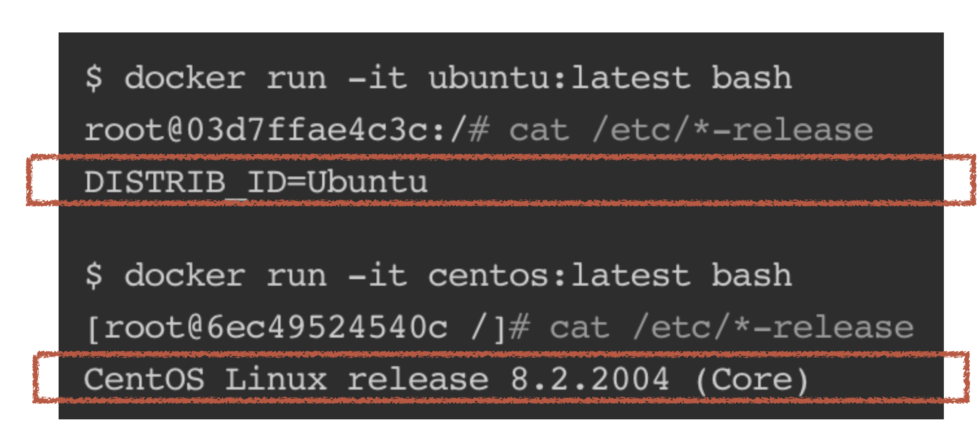The width and height of the screenshot is (980, 436).
Task: Click the cat command in Ubuntu container prompt
Action: pyautogui.click(x=539, y=130)
